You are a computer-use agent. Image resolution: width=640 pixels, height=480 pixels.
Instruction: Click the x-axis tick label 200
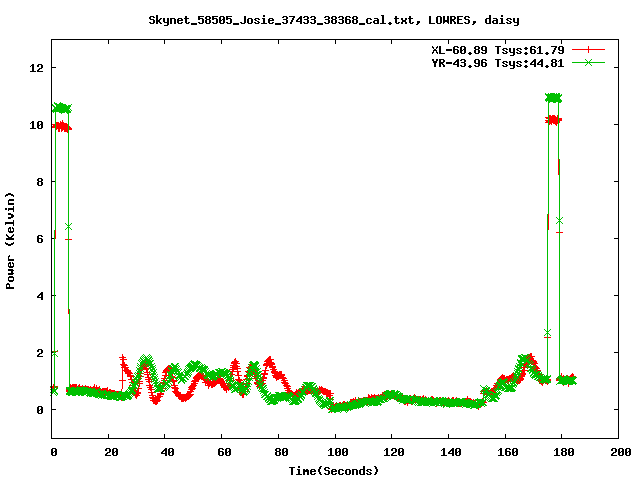click(621, 452)
